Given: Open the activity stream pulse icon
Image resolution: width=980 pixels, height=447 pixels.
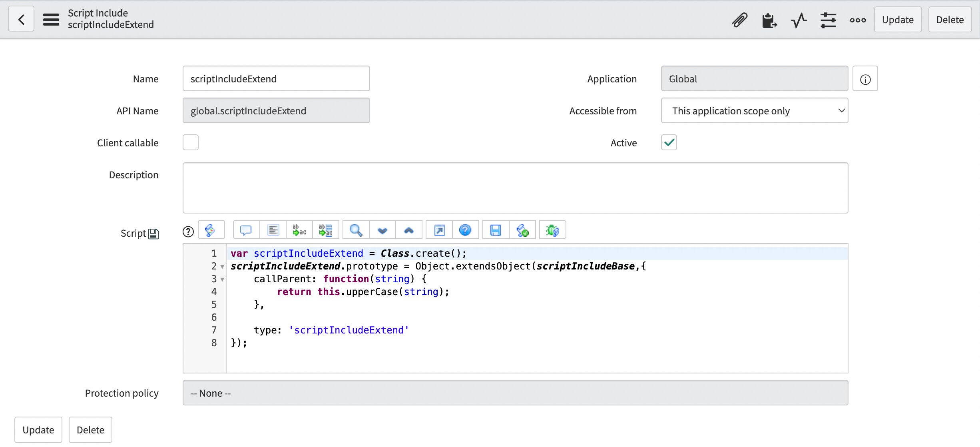Looking at the screenshot, I should point(799,20).
